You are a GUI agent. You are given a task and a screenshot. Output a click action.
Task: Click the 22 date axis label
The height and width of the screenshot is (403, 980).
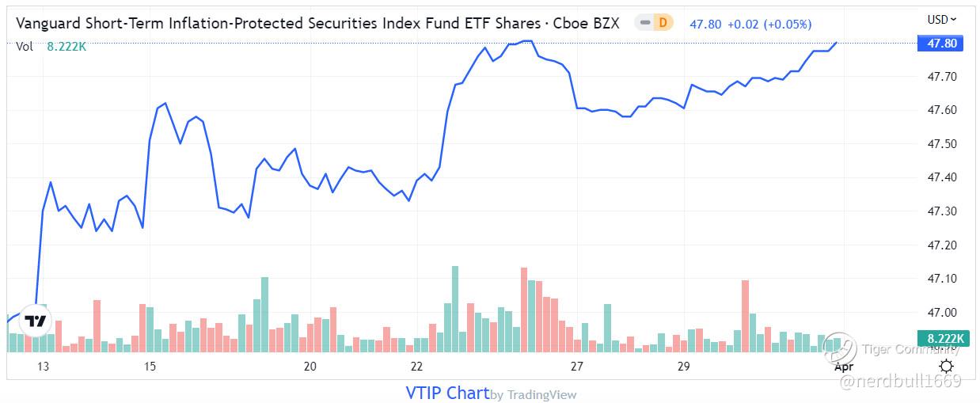click(417, 367)
